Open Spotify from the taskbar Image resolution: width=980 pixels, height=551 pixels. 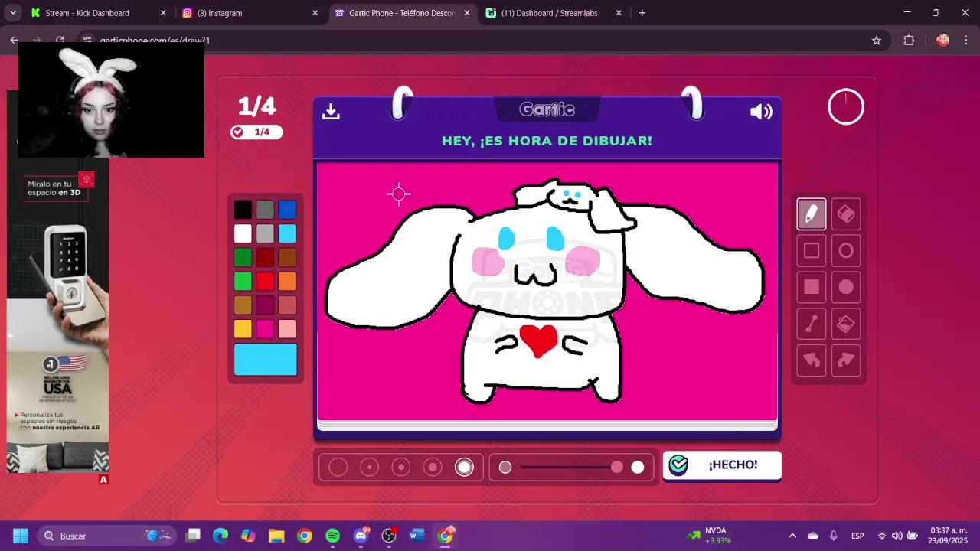(x=332, y=536)
